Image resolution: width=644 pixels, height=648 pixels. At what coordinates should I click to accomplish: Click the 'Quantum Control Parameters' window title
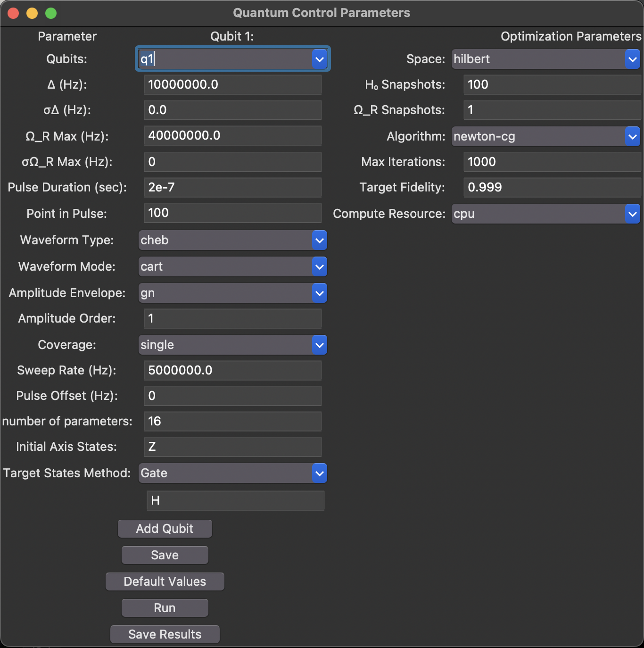(x=322, y=13)
